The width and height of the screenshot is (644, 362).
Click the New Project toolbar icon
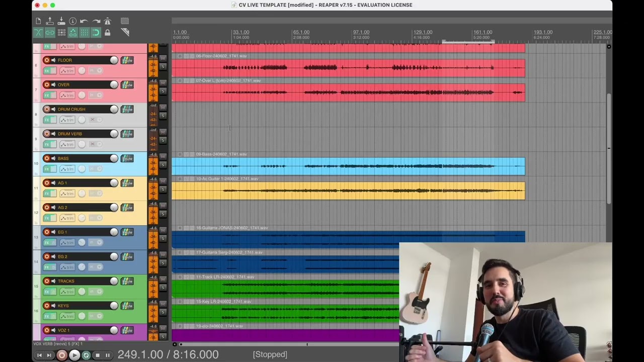(x=38, y=21)
